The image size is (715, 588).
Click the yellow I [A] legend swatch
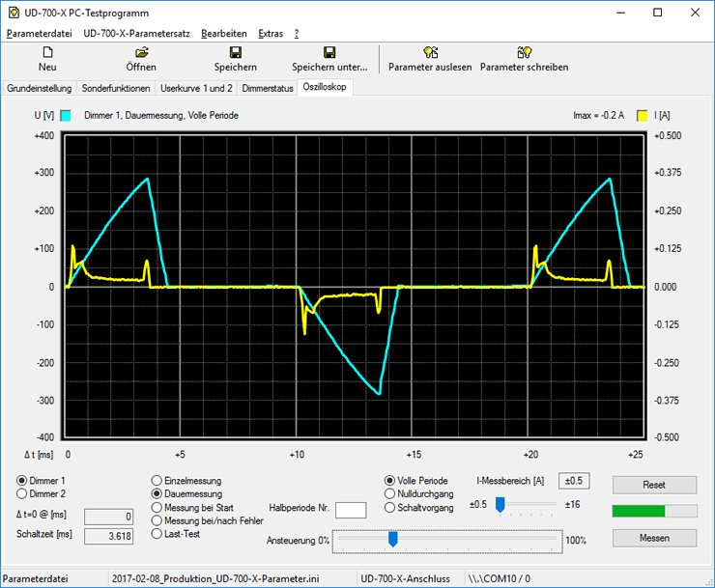coord(641,115)
